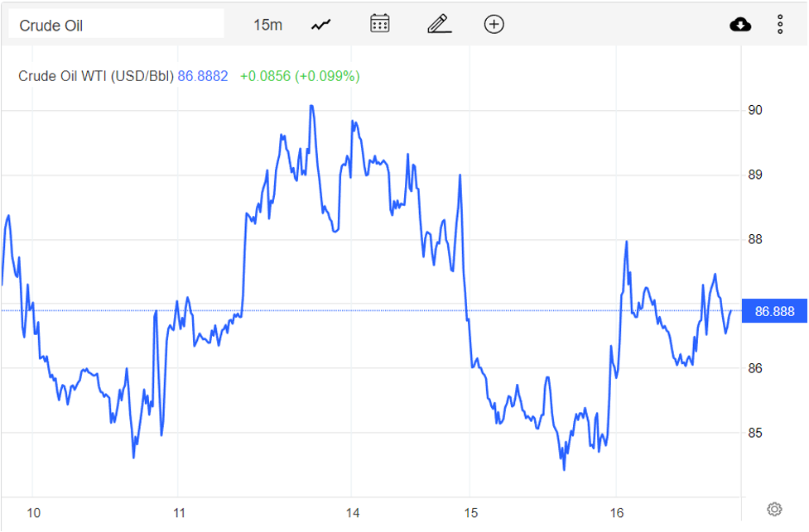Open the calendar date range picker
The height and width of the screenshot is (532, 809).
click(379, 24)
